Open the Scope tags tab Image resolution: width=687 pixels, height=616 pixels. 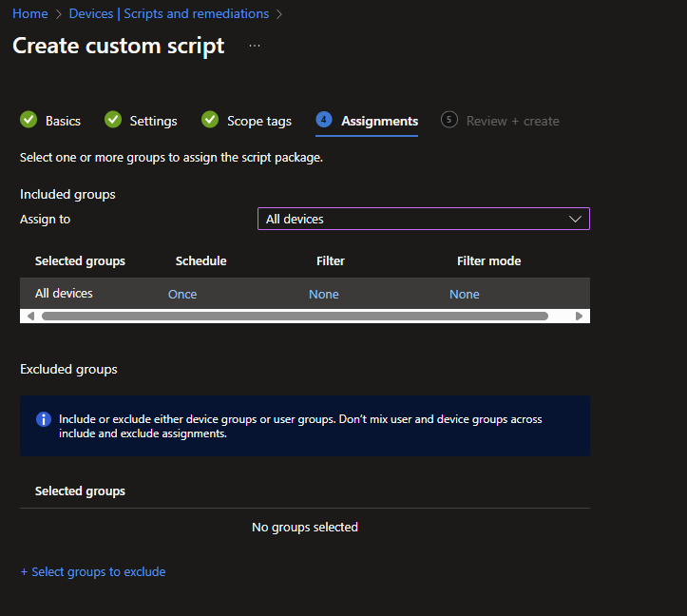[258, 121]
